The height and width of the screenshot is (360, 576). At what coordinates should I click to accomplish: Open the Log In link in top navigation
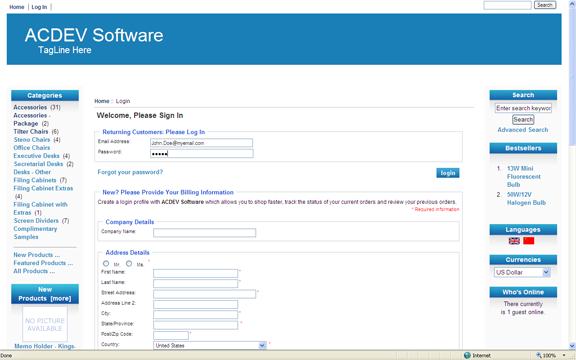(39, 7)
